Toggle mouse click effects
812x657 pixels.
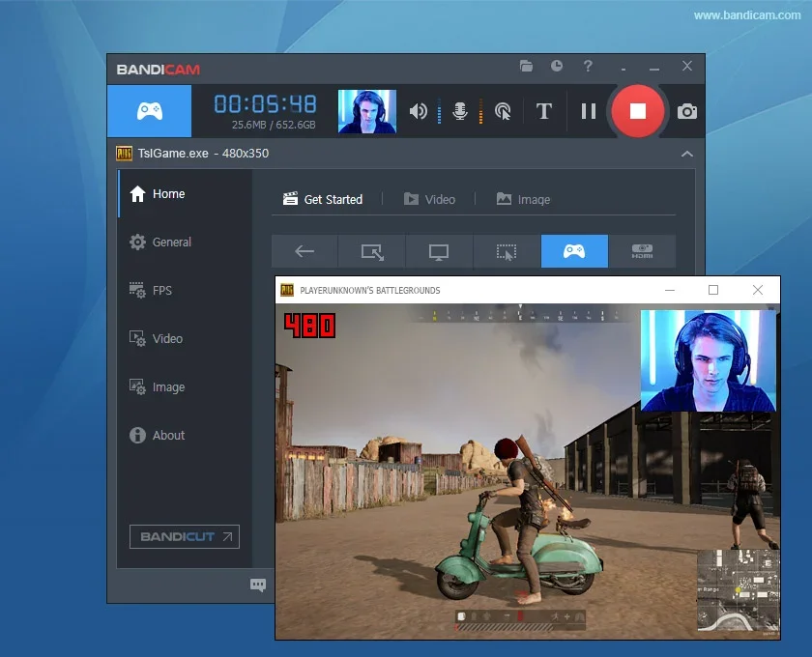502,111
